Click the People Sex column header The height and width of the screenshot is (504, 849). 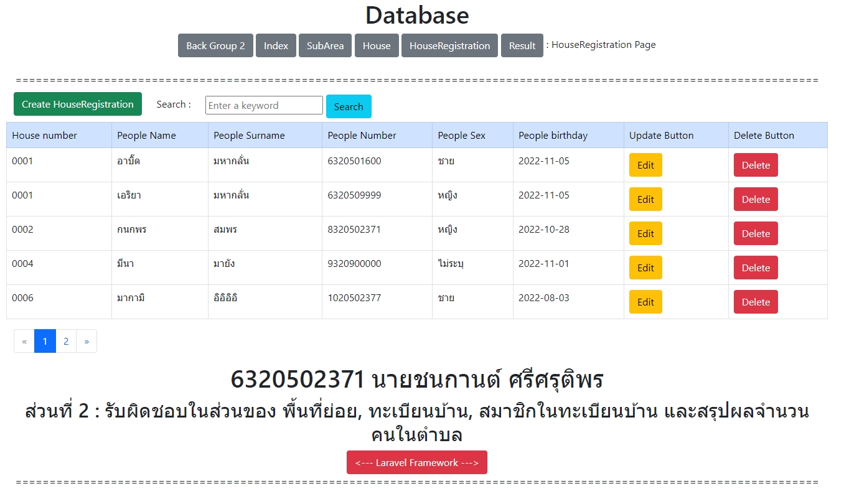click(x=473, y=135)
